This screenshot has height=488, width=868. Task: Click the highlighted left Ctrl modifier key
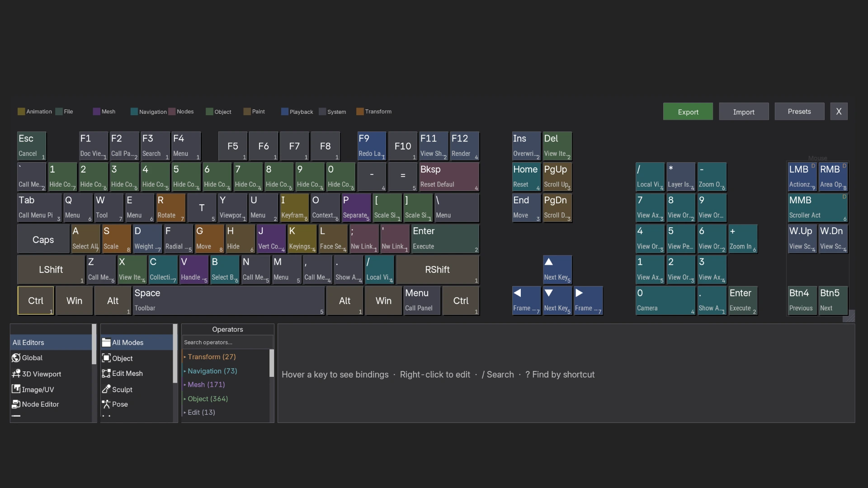point(36,300)
